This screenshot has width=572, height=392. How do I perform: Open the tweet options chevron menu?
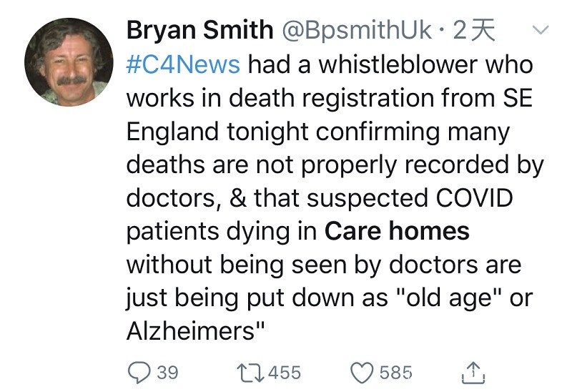(x=541, y=31)
